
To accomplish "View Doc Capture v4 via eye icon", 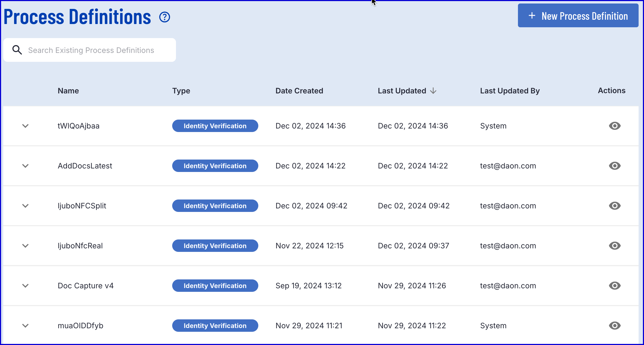I will pos(615,286).
